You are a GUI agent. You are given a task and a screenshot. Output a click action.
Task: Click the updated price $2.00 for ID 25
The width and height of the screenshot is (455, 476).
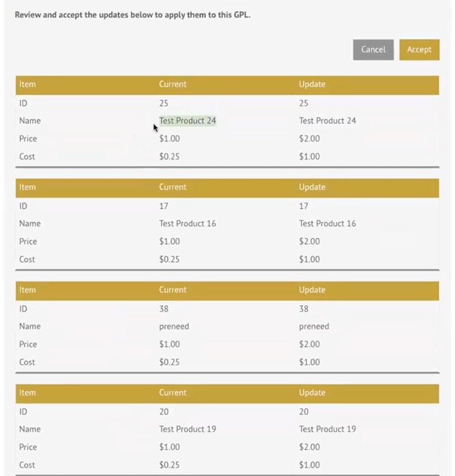[x=310, y=139]
